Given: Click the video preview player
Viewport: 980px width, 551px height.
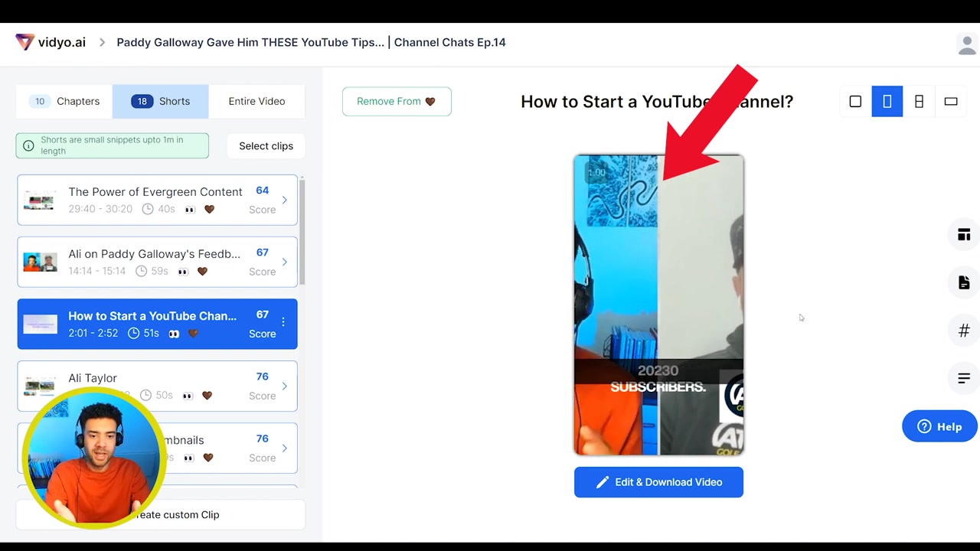Looking at the screenshot, I should pyautogui.click(x=658, y=305).
